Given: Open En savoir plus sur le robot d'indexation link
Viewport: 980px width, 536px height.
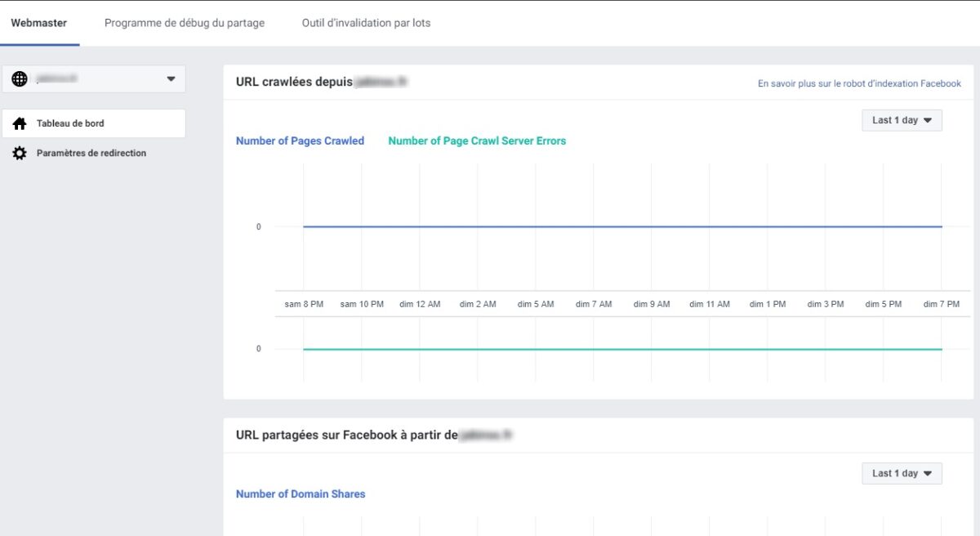Looking at the screenshot, I should tap(859, 83).
